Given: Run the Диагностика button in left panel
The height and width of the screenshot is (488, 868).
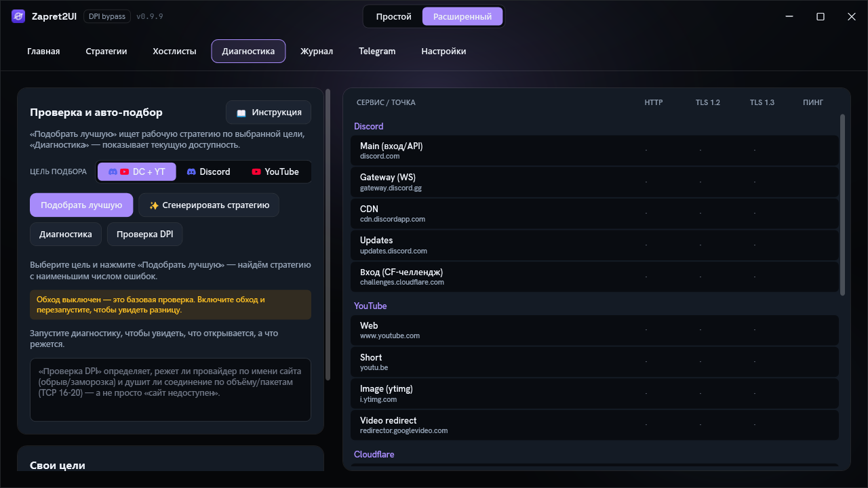Looking at the screenshot, I should (66, 234).
